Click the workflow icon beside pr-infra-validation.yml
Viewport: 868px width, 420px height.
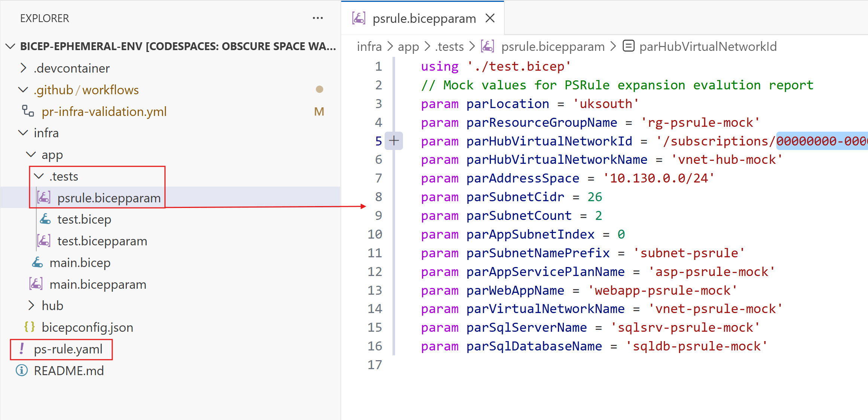point(28,111)
